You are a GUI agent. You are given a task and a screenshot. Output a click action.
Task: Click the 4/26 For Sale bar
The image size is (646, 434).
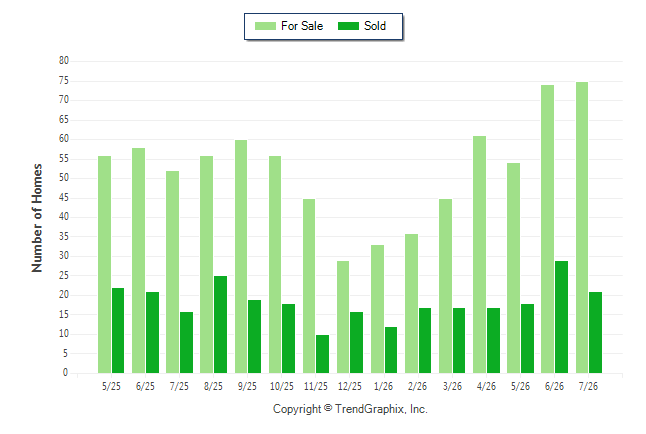480,255
